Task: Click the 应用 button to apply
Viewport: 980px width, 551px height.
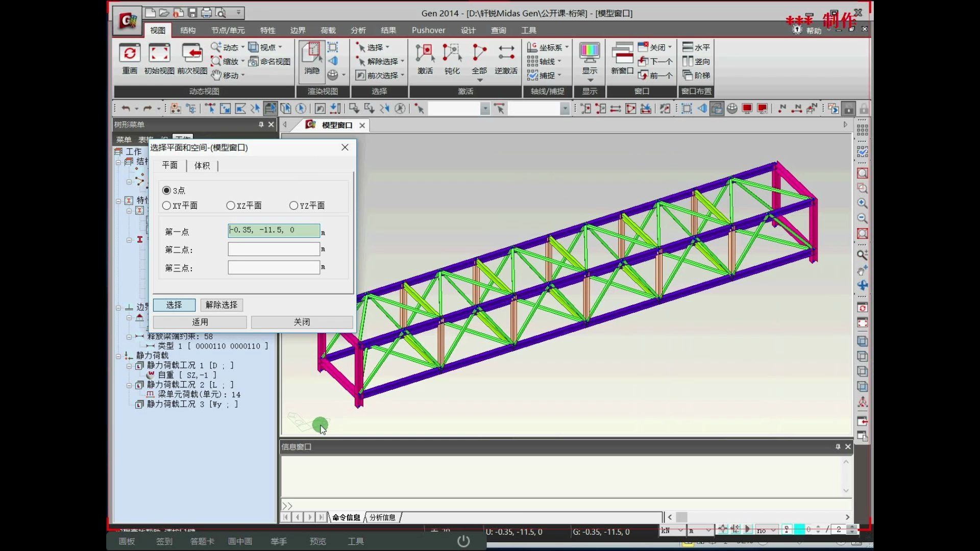Action: click(200, 321)
